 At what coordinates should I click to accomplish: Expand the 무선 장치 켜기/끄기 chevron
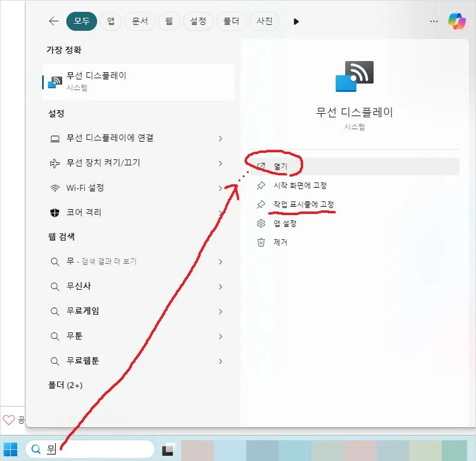pos(220,164)
